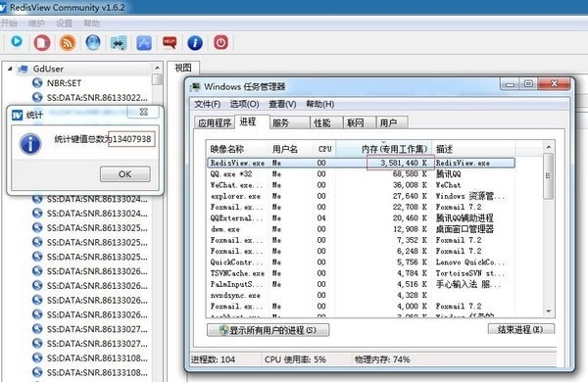
Task: Click the blue info icon in the 统计 dialog
Action: click(30, 144)
